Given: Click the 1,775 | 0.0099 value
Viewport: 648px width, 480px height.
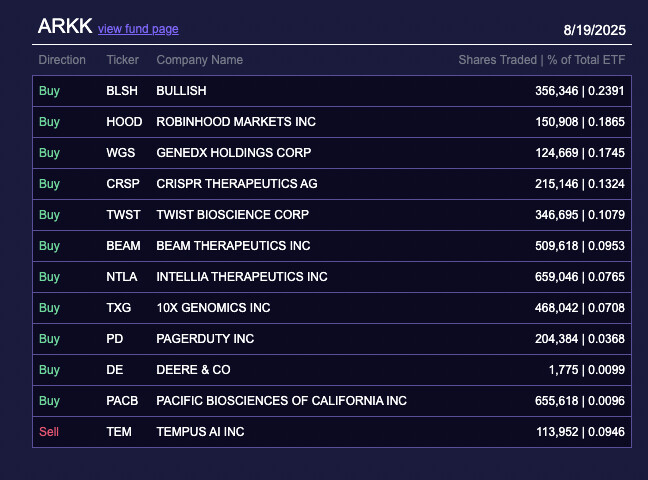Looking at the screenshot, I should [586, 370].
